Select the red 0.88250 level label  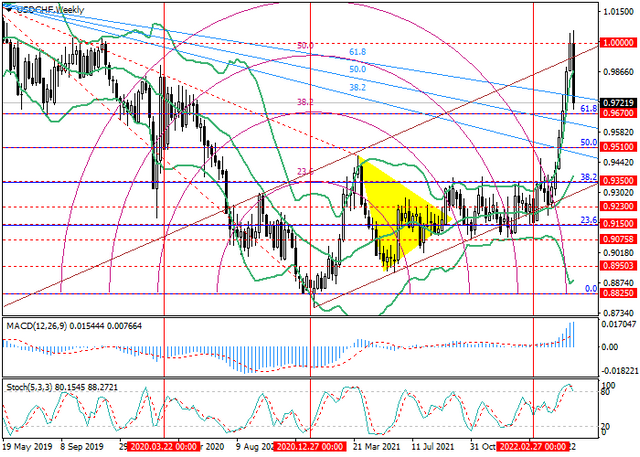coord(618,293)
